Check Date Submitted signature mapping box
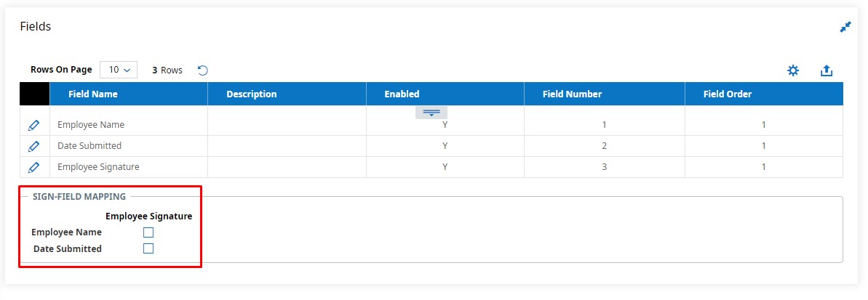868x300 pixels. point(148,248)
